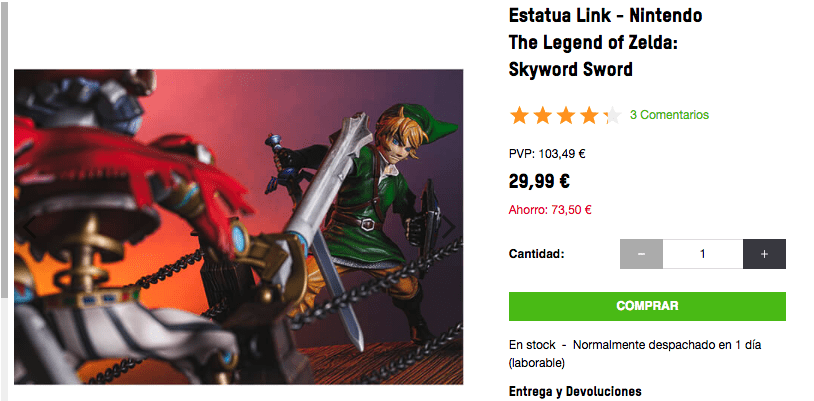The image size is (814, 401).
Task: Click the Estatua Link product title
Action: (x=605, y=43)
